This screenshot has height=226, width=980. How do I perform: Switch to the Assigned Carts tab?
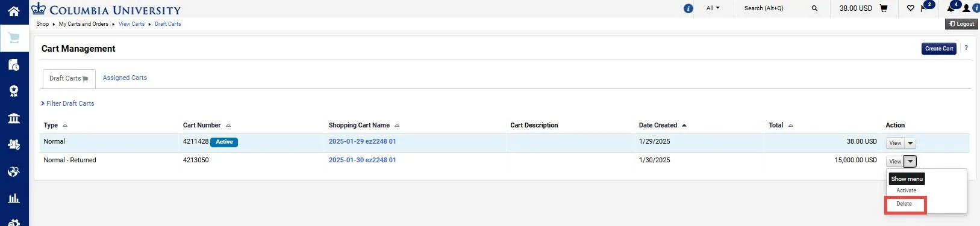(125, 78)
